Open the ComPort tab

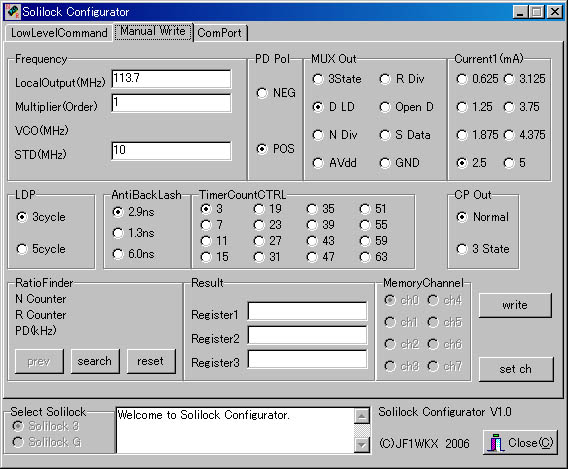click(220, 33)
